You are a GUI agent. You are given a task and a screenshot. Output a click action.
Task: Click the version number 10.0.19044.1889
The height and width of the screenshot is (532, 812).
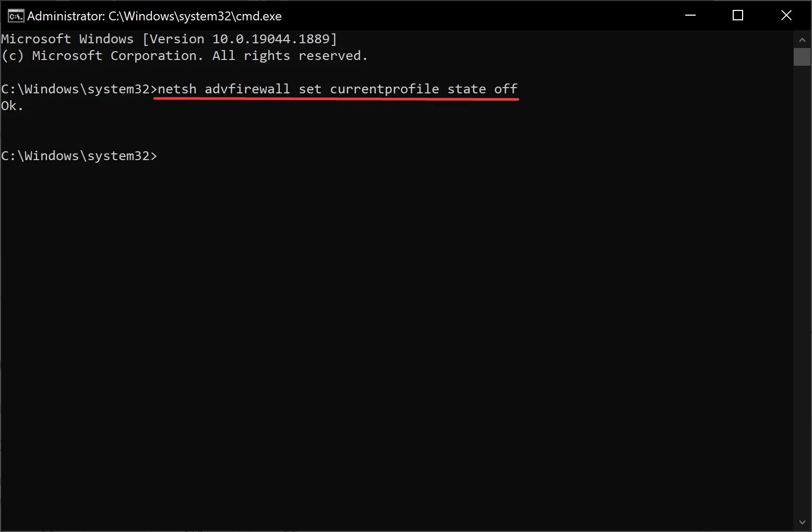point(271,39)
